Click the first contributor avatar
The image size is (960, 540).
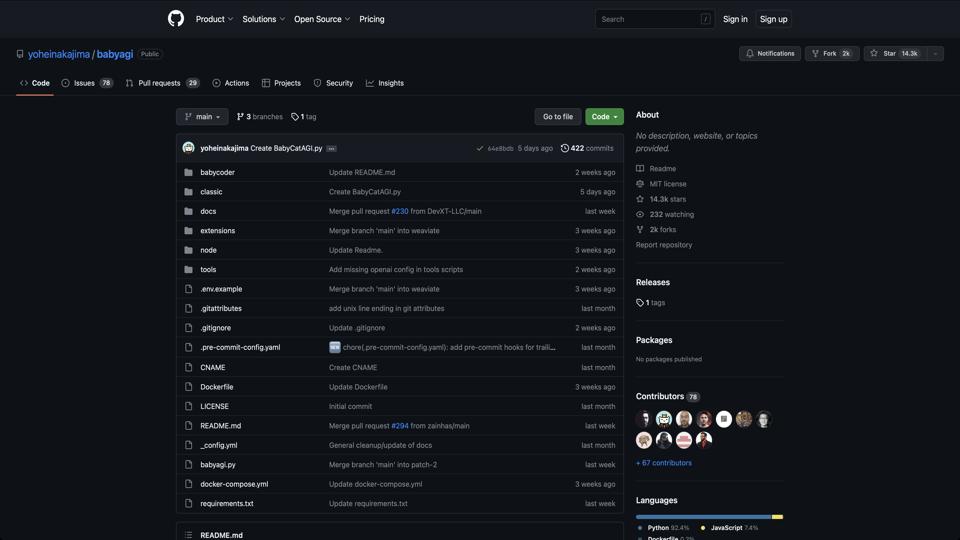click(x=644, y=419)
